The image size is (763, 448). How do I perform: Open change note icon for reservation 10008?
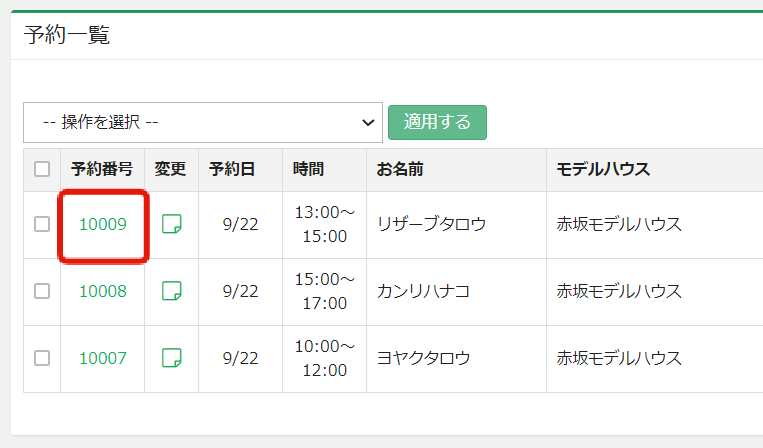coord(171,291)
